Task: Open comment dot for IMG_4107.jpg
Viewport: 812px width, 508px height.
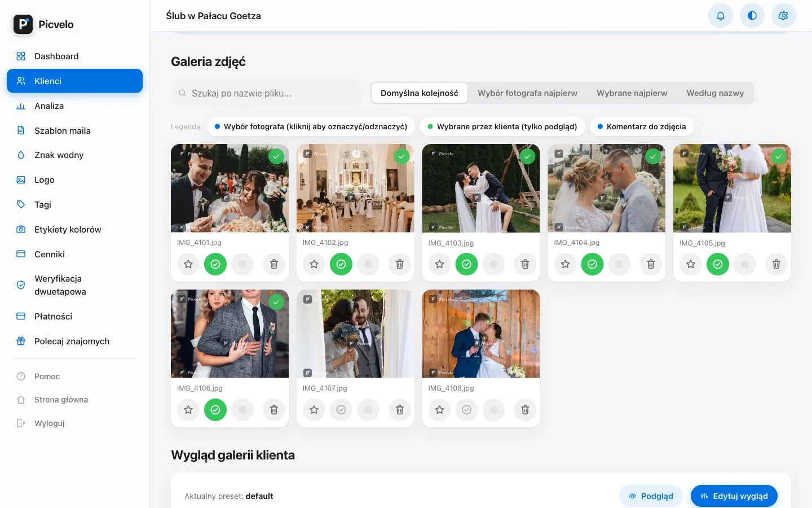Action: click(368, 410)
